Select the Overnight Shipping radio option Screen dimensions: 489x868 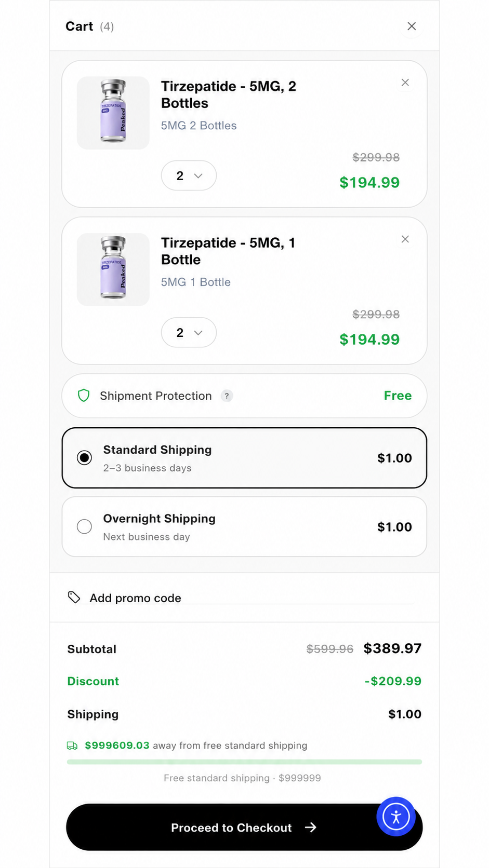(84, 526)
